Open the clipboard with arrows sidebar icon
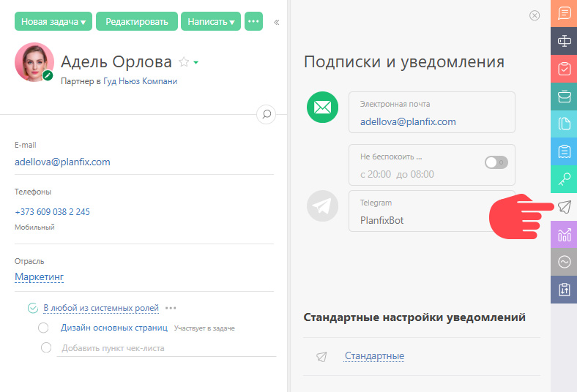 (x=564, y=290)
